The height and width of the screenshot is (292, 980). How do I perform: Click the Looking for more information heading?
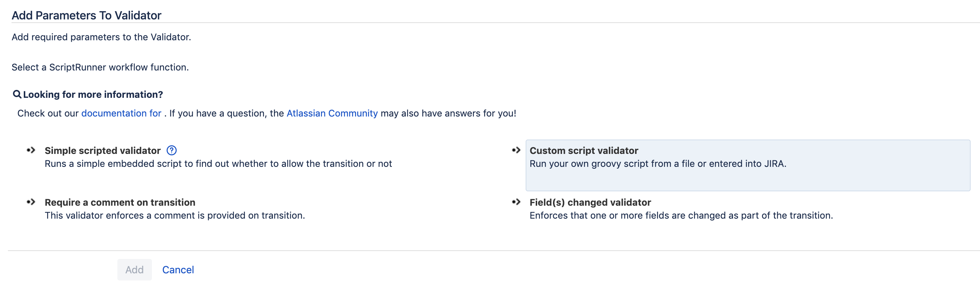(93, 94)
